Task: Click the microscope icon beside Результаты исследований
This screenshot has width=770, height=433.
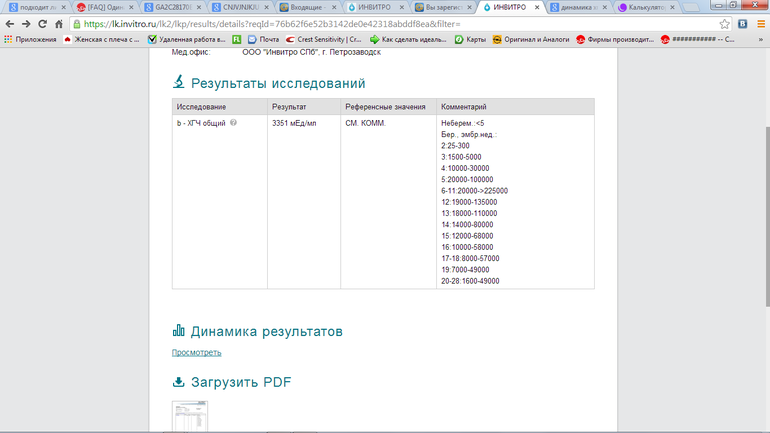Action: 178,81
